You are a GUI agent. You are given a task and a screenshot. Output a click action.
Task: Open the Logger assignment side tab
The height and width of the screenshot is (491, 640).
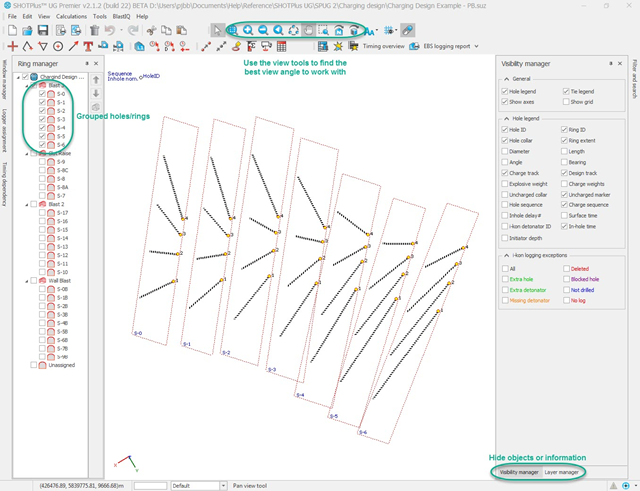click(x=4, y=130)
